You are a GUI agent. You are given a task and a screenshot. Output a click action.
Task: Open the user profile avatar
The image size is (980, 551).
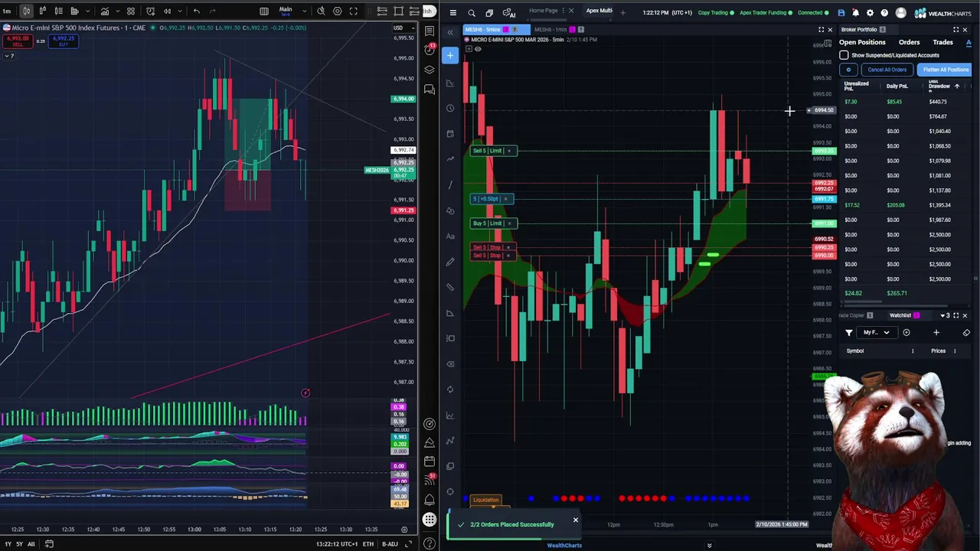[x=900, y=13]
